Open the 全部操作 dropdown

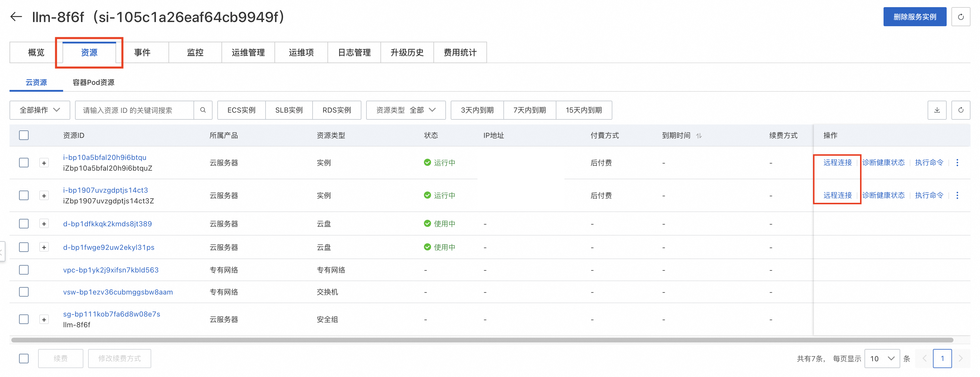pyautogui.click(x=40, y=110)
